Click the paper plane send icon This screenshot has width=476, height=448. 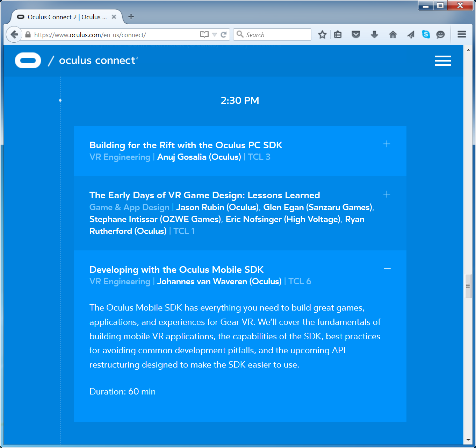click(x=411, y=35)
